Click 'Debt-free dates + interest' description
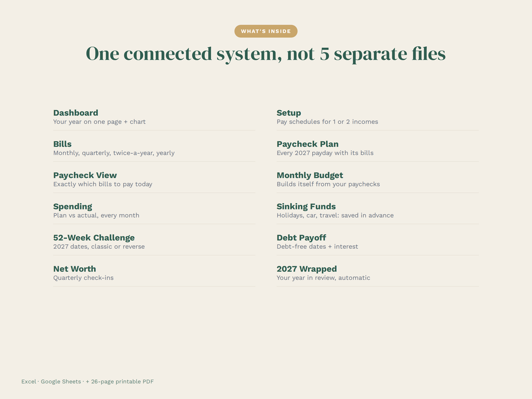The height and width of the screenshot is (399, 532). [x=317, y=247]
